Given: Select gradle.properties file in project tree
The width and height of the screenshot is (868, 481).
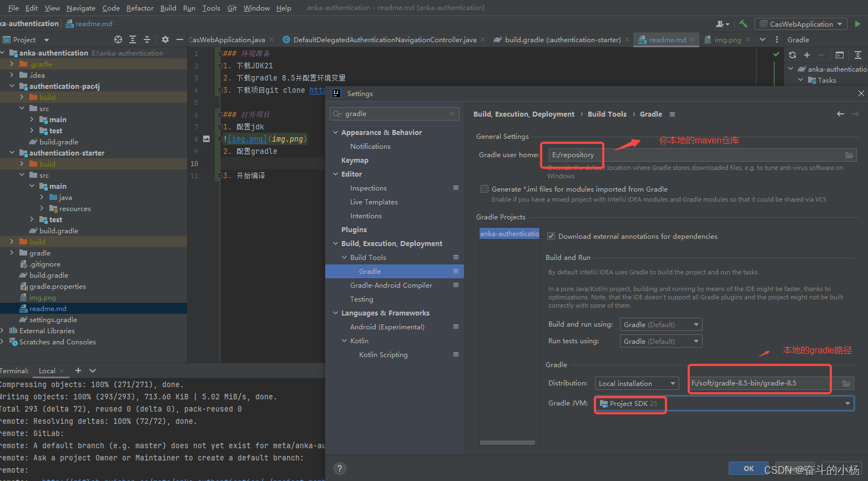Looking at the screenshot, I should point(57,286).
